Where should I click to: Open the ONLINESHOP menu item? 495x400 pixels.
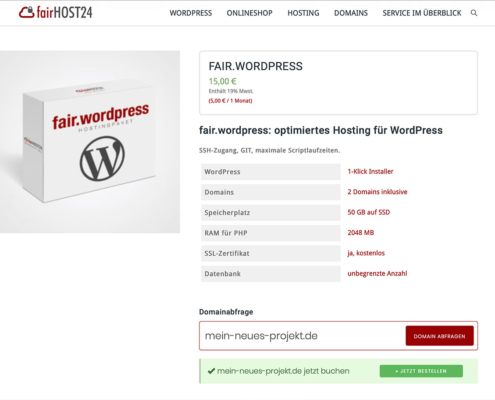pos(249,13)
